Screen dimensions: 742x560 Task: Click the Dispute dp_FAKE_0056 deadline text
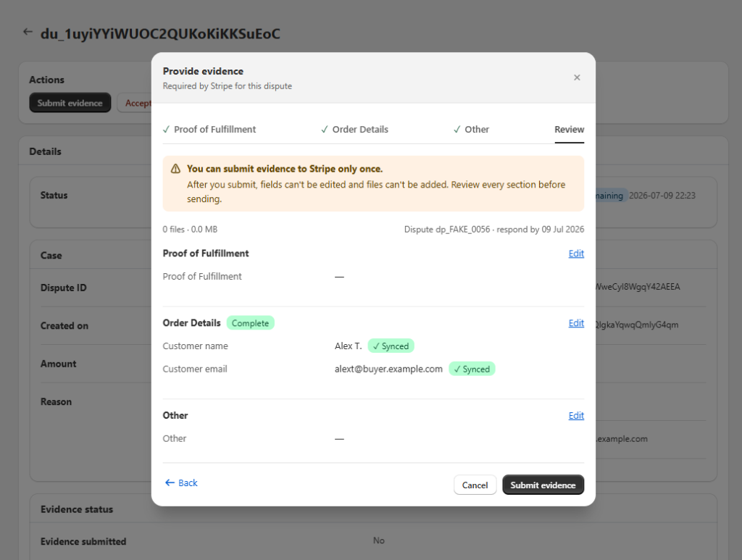(x=494, y=230)
